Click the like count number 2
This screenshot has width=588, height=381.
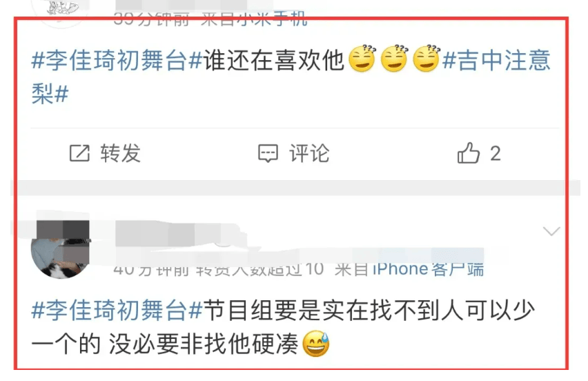pos(496,153)
